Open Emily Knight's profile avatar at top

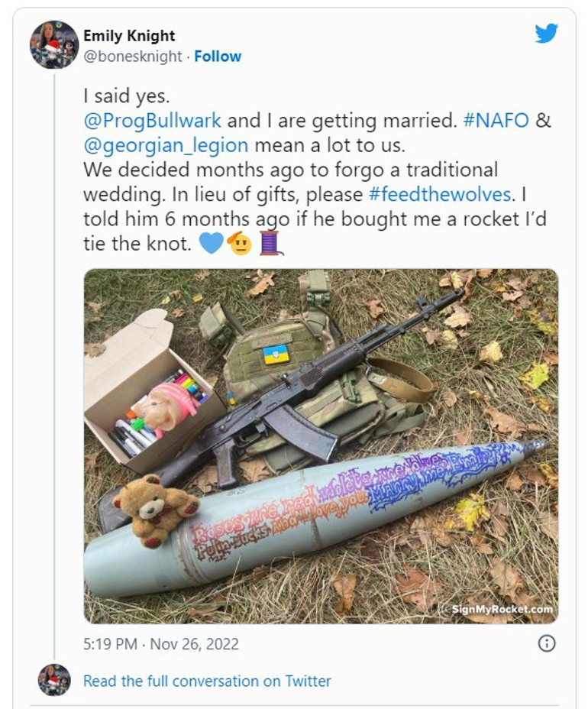tap(53, 45)
